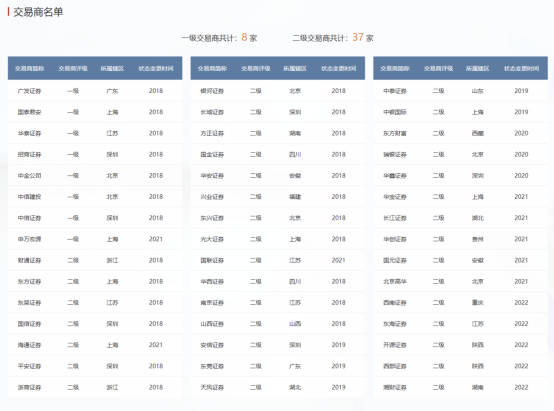554x411 pixels.
Task: Click the 交易商名单 page heading
Action: click(38, 12)
